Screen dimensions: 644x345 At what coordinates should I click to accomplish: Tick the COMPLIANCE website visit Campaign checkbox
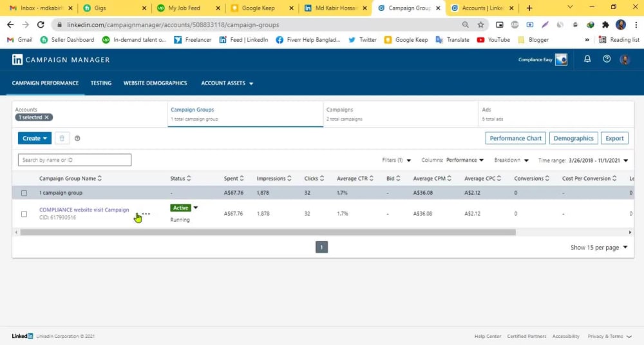(24, 214)
